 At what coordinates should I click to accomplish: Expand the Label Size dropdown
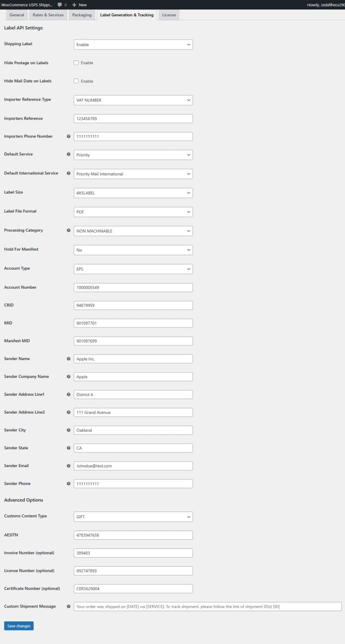tap(133, 193)
